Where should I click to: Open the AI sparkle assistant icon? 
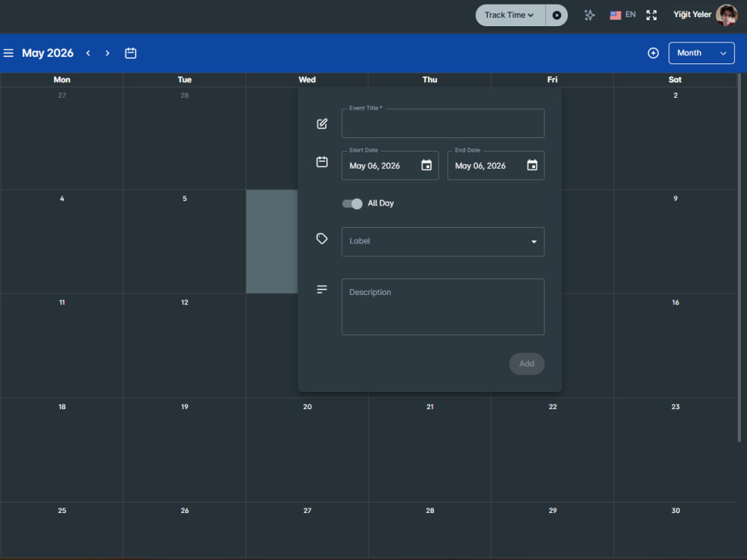pos(589,15)
